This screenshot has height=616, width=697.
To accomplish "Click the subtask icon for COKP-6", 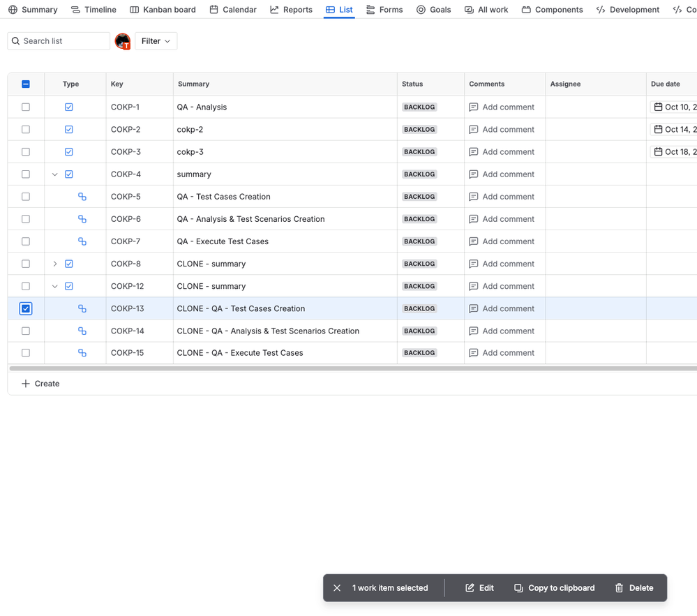I will click(x=82, y=219).
